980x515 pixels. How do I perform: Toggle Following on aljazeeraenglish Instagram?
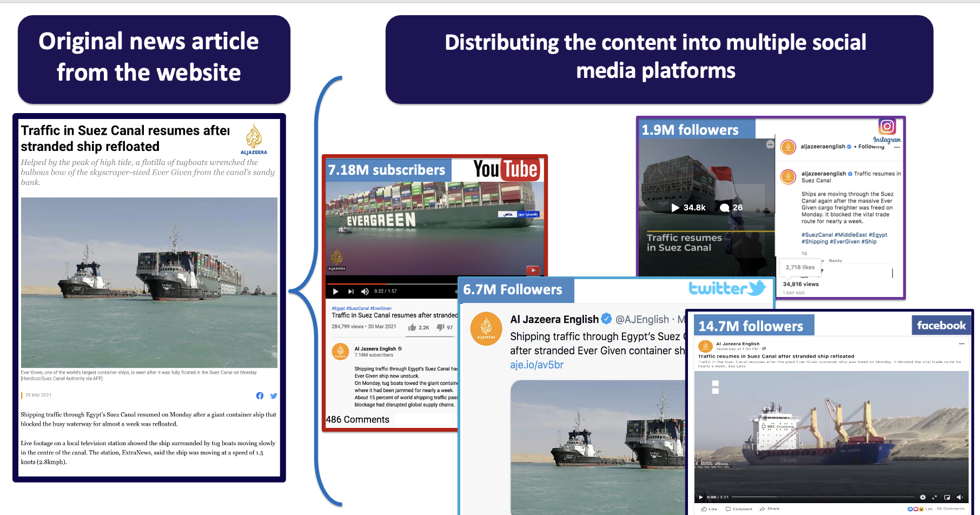pyautogui.click(x=871, y=147)
